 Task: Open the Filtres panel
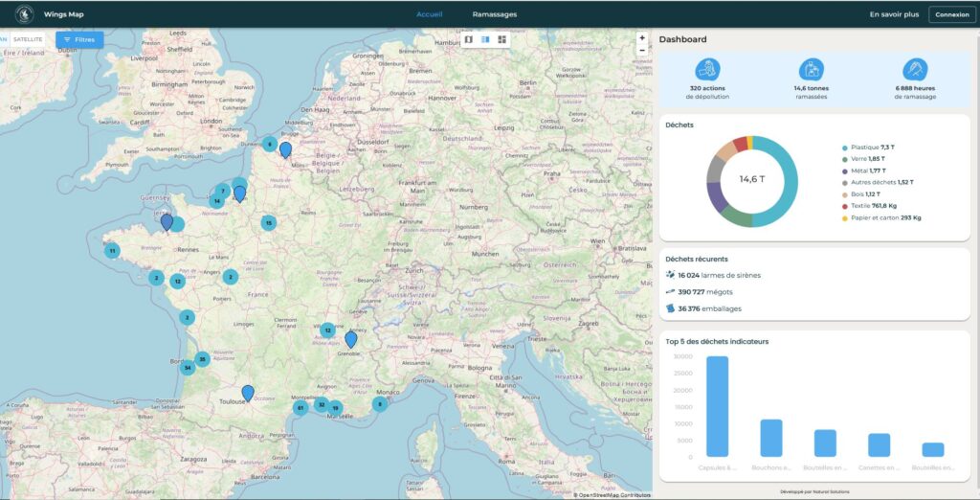pyautogui.click(x=78, y=39)
